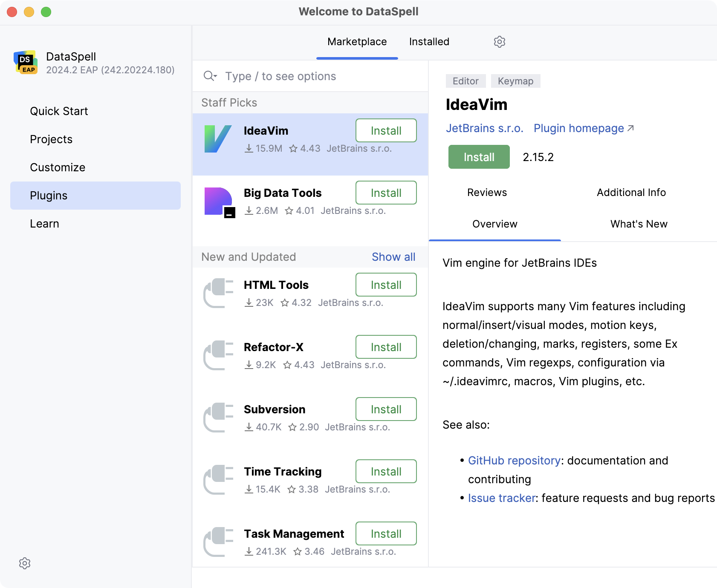Click the plugin search input field

320,76
